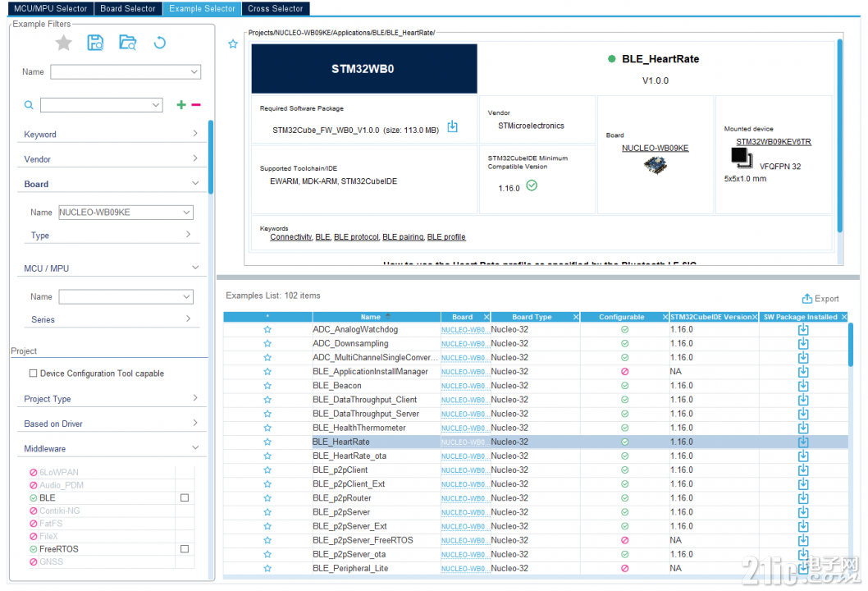Viewport: 868px width, 591px height.
Task: Star the ADC_AnalogWatchdog example
Action: point(267,329)
